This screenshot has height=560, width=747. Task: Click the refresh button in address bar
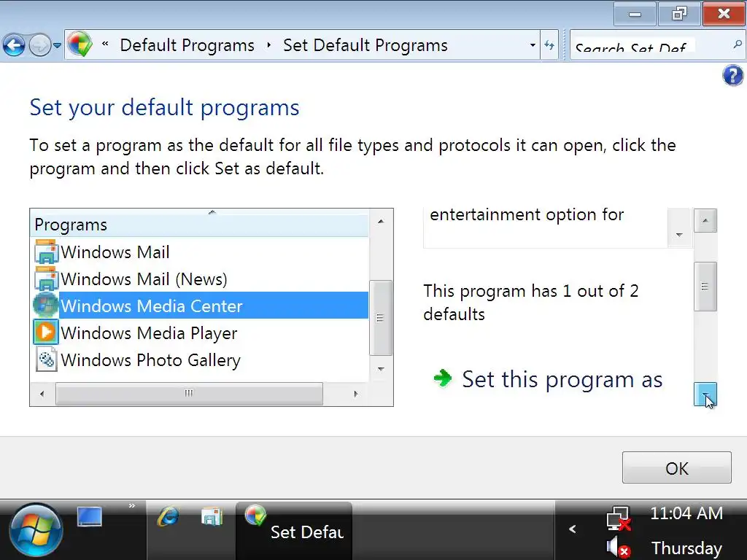[x=549, y=45]
